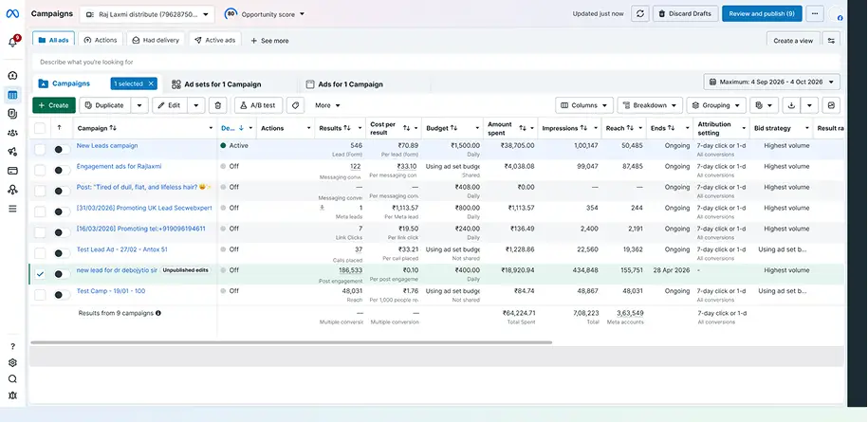
Task: Check the Promoting UK Lead Secwebxpert checkbox
Action: (40, 211)
